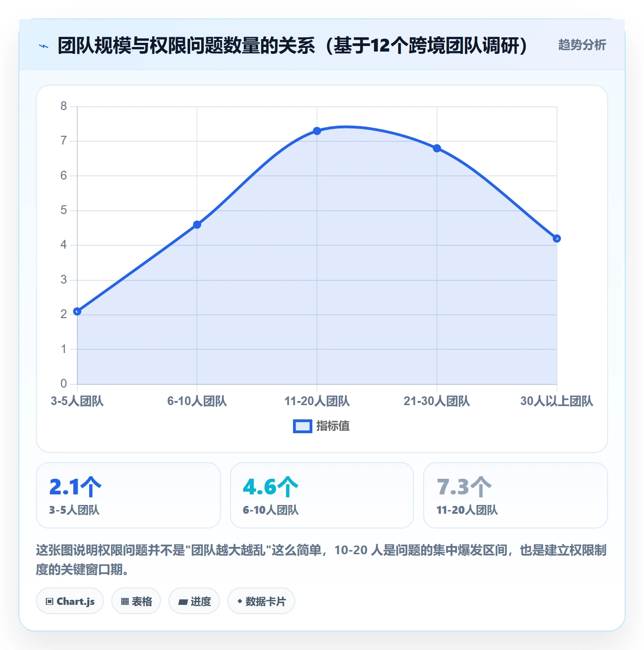Click the 进度 tag chip
644x650 pixels.
[x=194, y=601]
